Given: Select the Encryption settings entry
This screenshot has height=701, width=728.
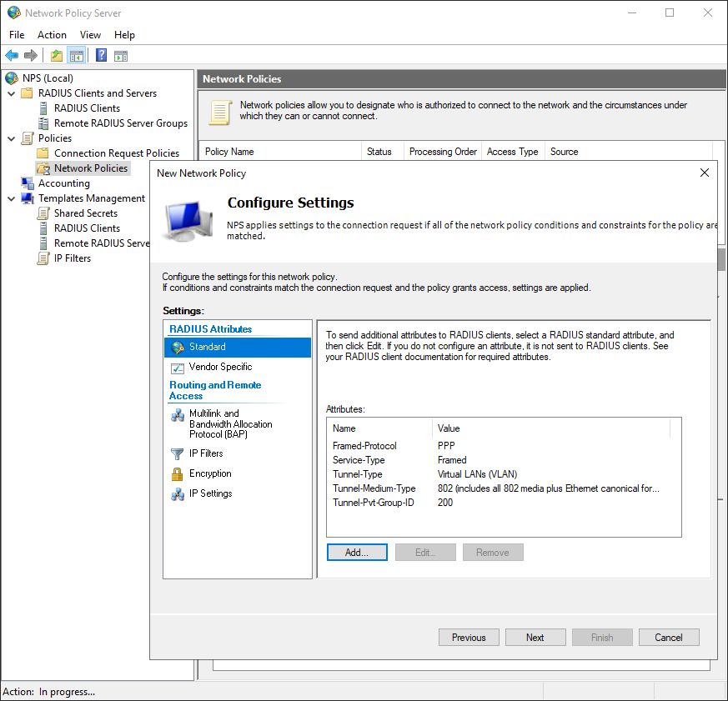Looking at the screenshot, I should [x=238, y=473].
